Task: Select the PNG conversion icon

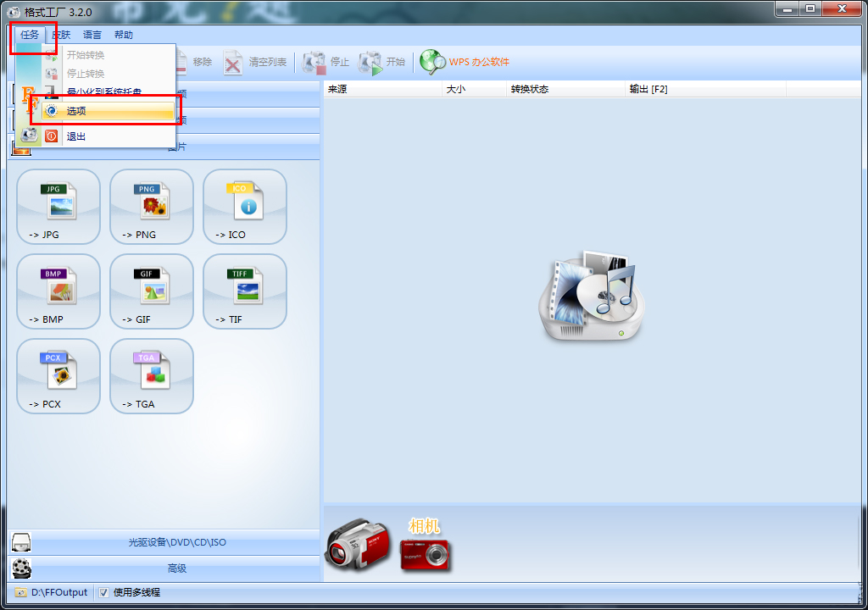Action: pyautogui.click(x=152, y=206)
